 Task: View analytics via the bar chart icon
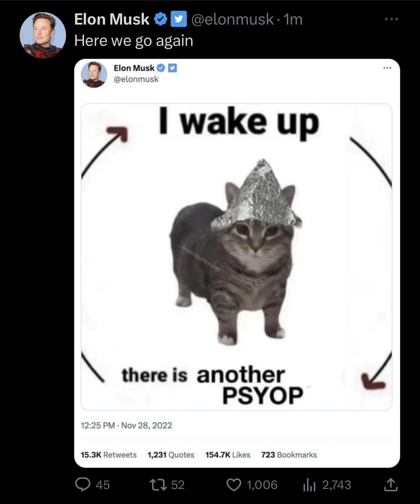pyautogui.click(x=309, y=485)
